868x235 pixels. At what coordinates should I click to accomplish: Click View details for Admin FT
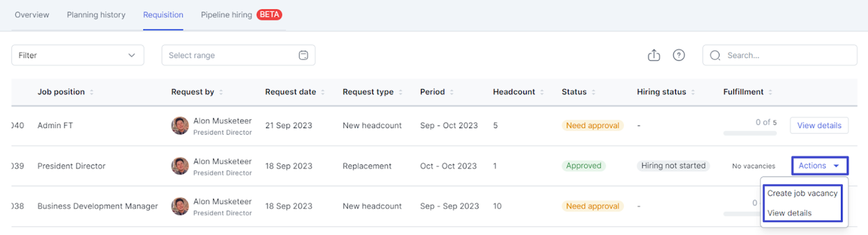[x=819, y=125]
